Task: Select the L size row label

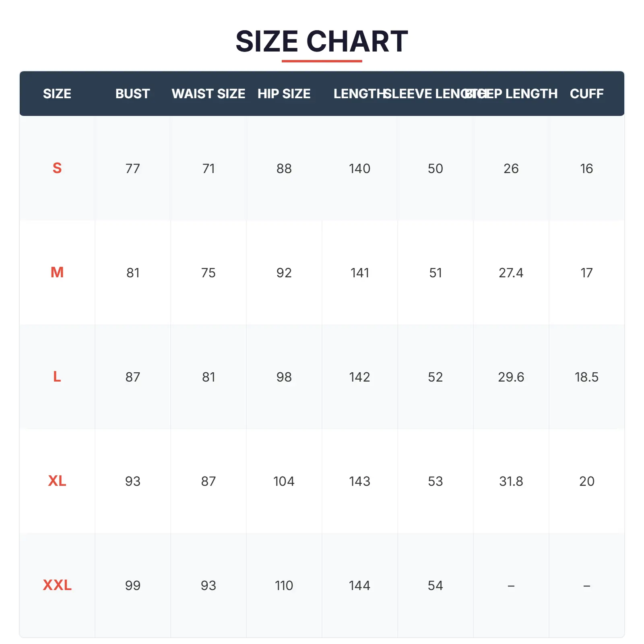Action: click(x=57, y=377)
